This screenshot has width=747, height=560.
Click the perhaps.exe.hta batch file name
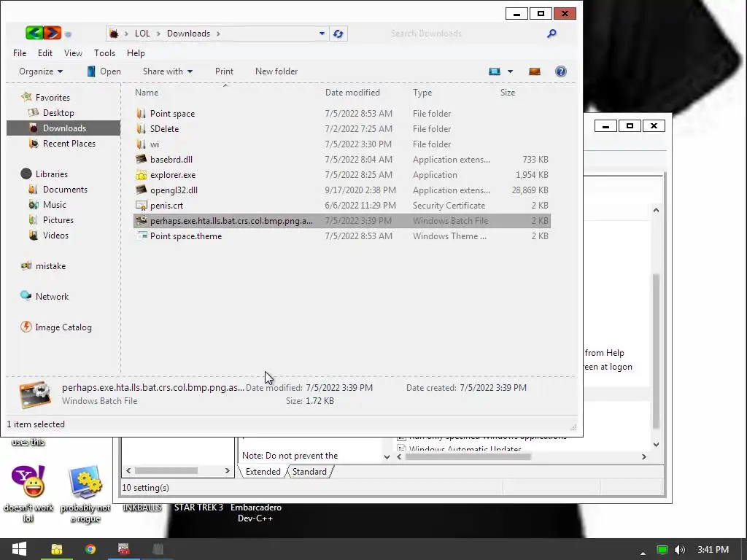point(231,220)
